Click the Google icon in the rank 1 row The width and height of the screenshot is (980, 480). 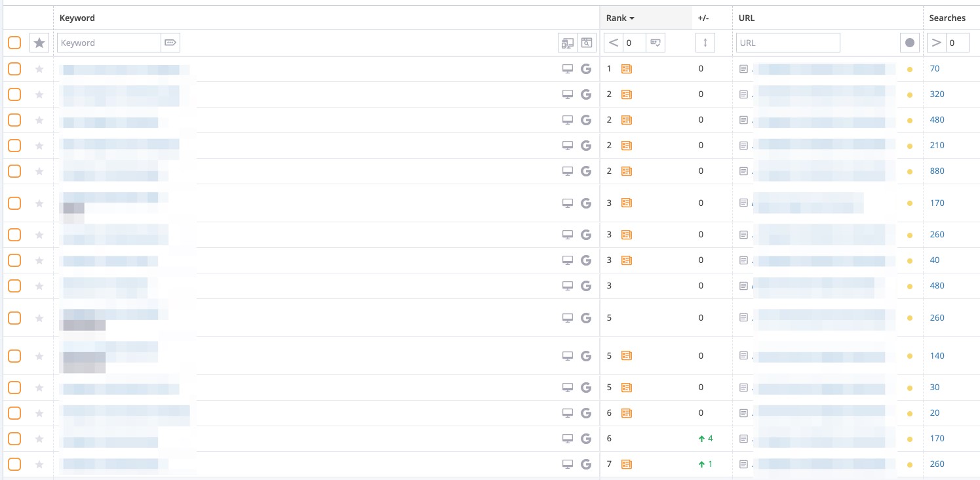(x=586, y=69)
